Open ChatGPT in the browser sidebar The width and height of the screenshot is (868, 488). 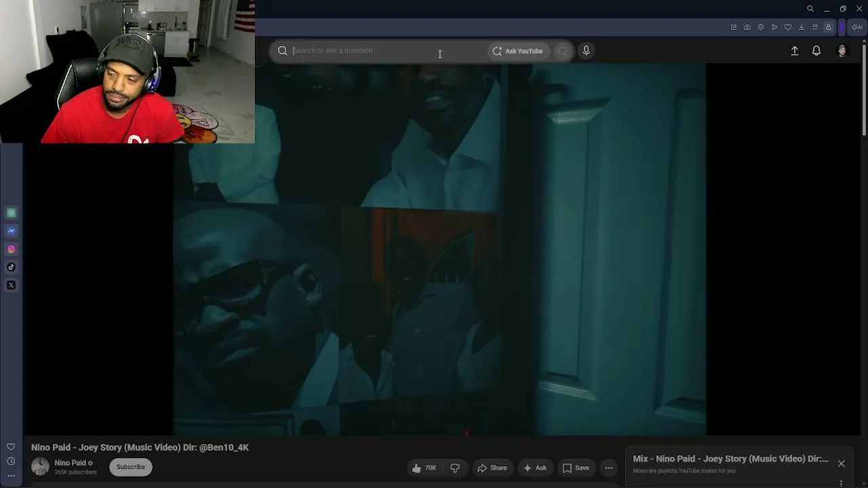12,213
